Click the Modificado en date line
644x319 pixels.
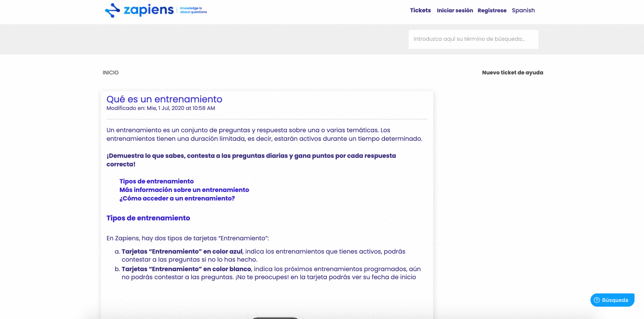pyautogui.click(x=161, y=108)
